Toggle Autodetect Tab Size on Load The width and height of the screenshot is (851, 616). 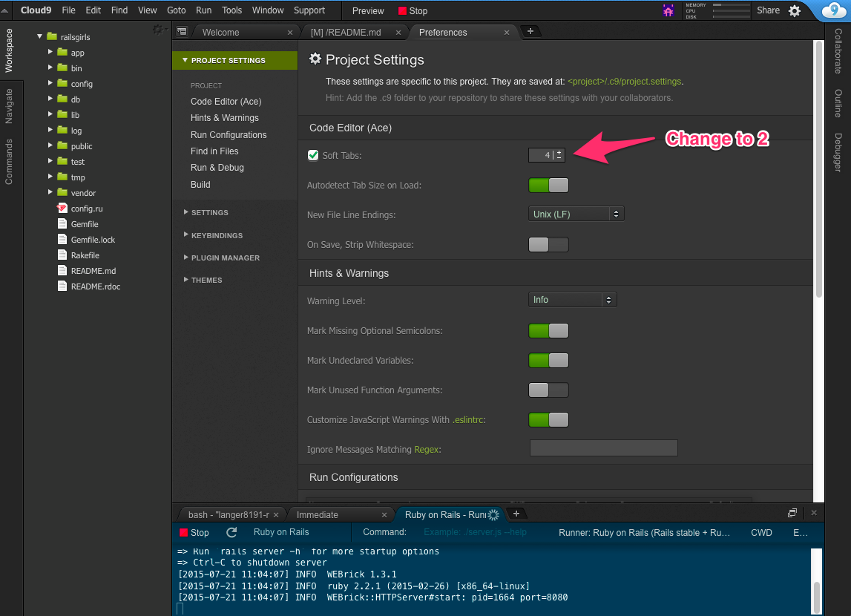(549, 185)
